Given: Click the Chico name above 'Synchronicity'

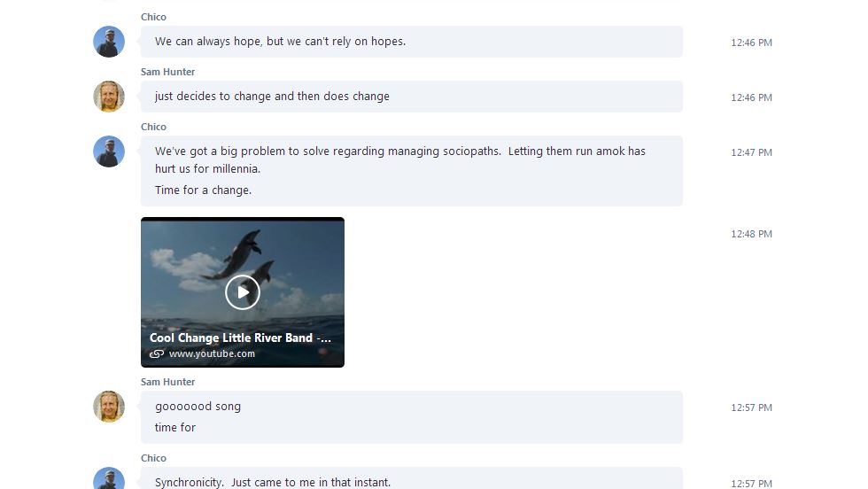Looking at the screenshot, I should point(153,459).
